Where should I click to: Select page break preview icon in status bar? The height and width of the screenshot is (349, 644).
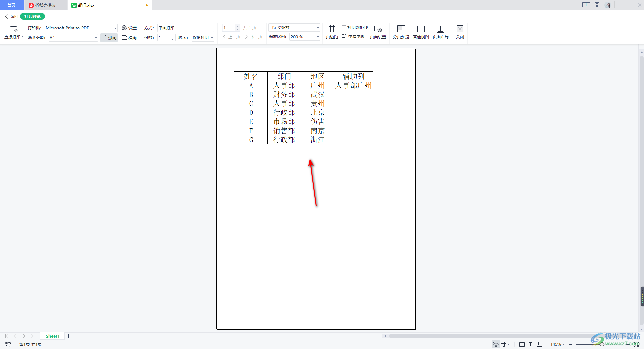pyautogui.click(x=539, y=344)
